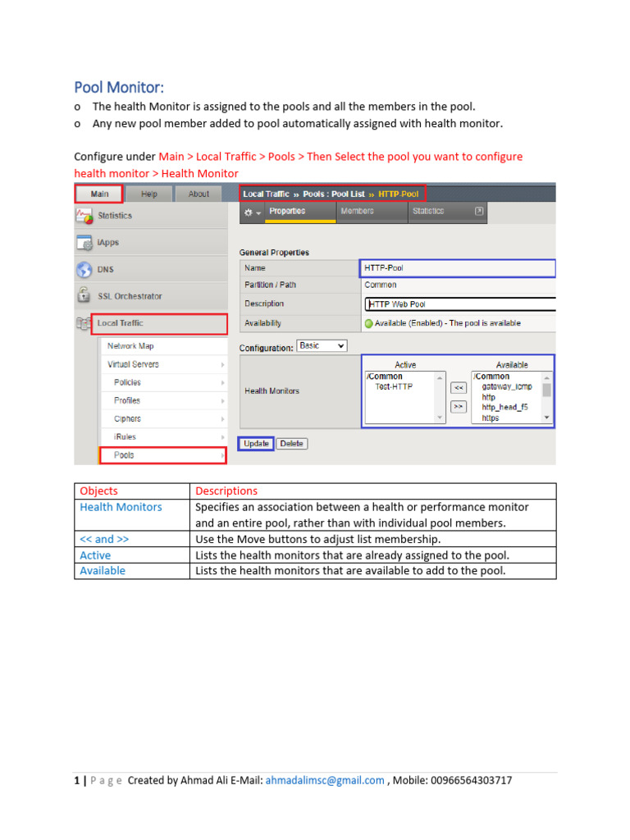This screenshot has height=840, width=630.
Task: Switch to the Help tab
Action: 149,194
